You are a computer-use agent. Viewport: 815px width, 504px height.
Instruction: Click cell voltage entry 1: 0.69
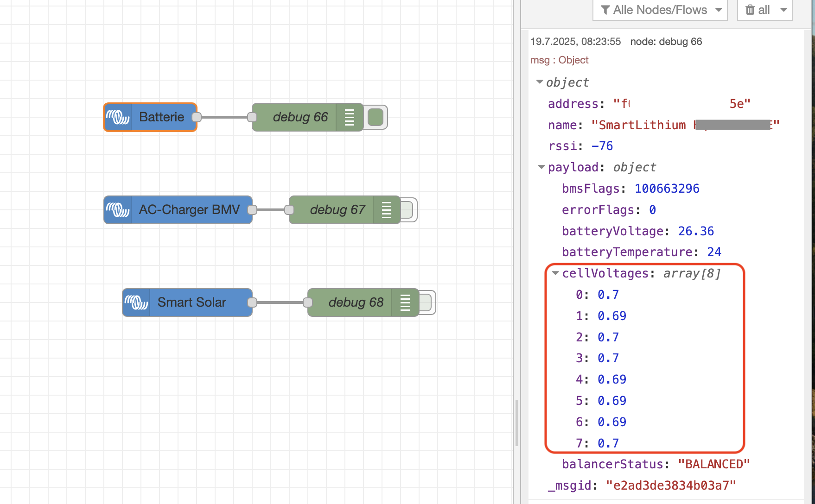click(601, 316)
